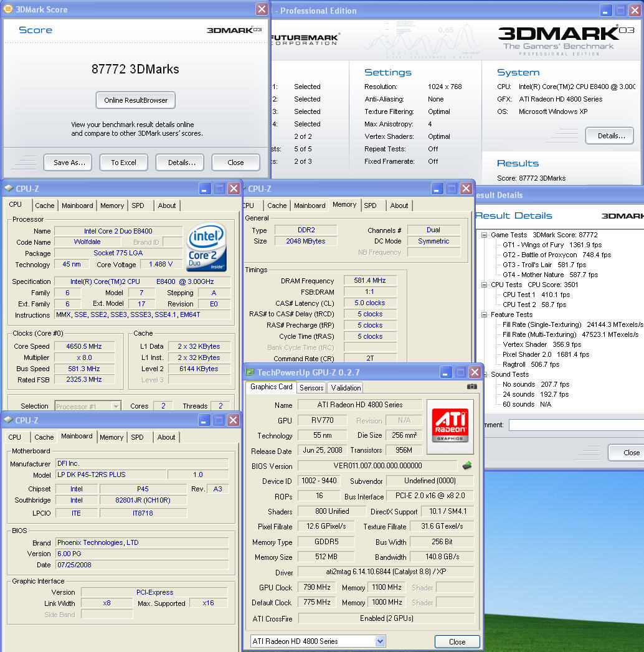Select the GT4 - Mother Nature result row
The height and width of the screenshot is (652, 644).
[550, 275]
